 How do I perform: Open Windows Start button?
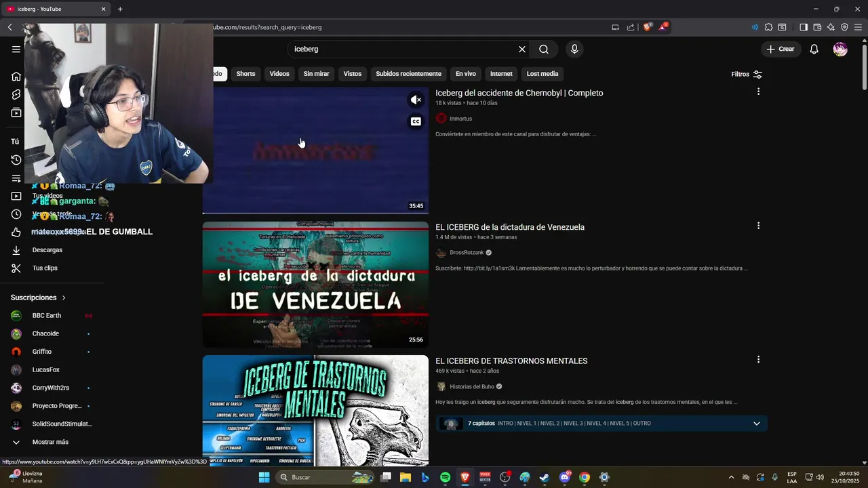click(264, 477)
